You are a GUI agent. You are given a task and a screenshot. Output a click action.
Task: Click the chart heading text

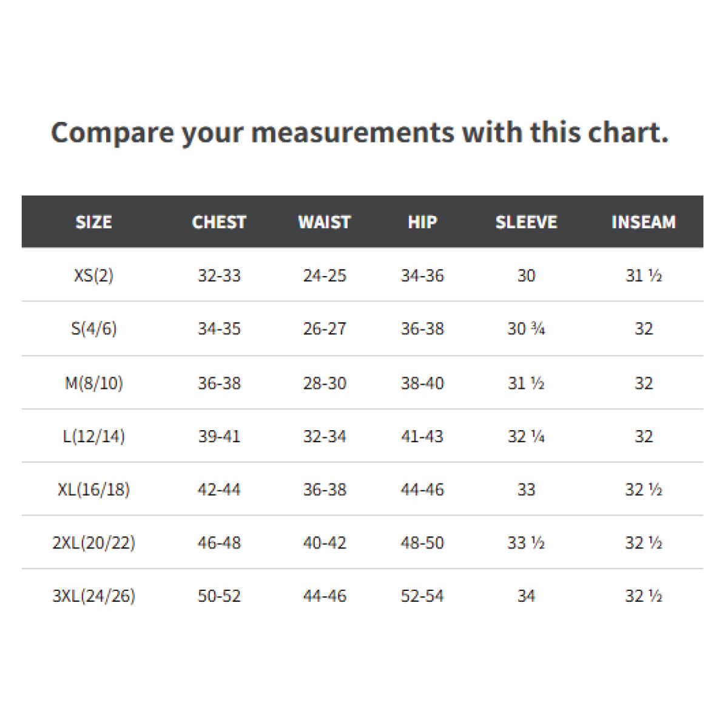point(360,133)
